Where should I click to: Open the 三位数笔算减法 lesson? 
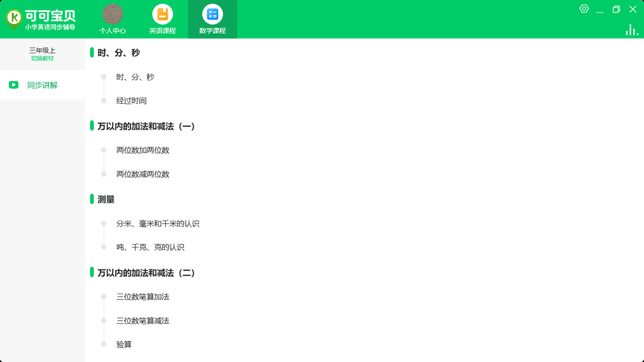(143, 321)
